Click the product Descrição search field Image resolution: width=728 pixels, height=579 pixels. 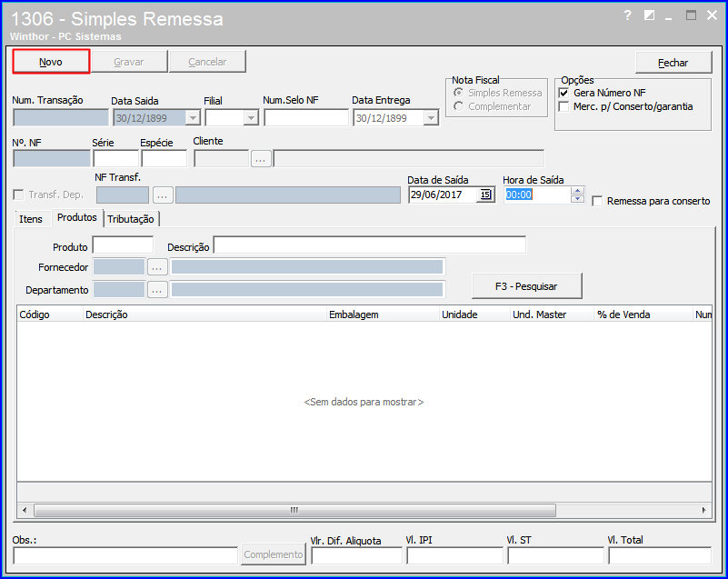pyautogui.click(x=370, y=245)
